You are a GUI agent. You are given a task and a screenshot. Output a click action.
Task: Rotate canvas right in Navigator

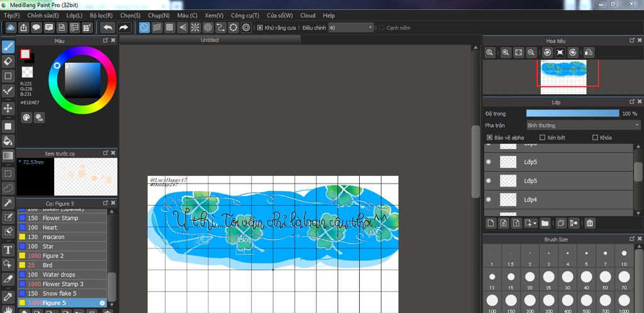pos(573,53)
